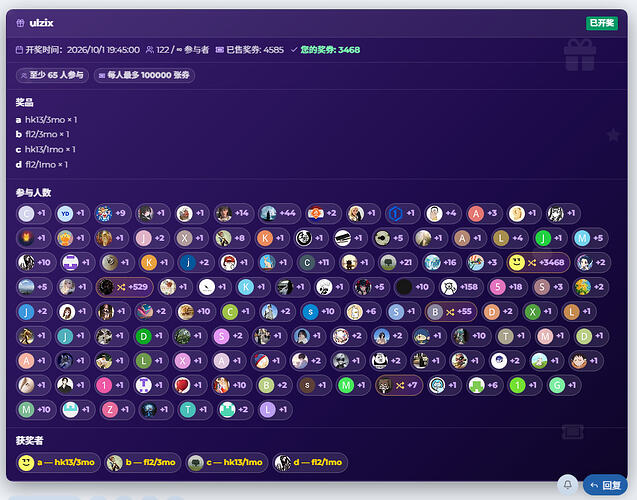This screenshot has width=637, height=500.
Task: Click the green 已开奖 status badge
Action: click(602, 23)
